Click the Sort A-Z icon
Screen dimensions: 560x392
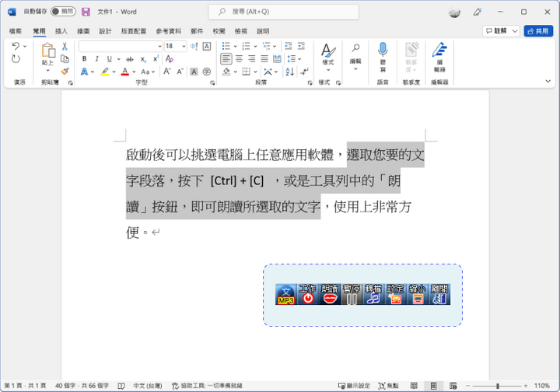(289, 72)
